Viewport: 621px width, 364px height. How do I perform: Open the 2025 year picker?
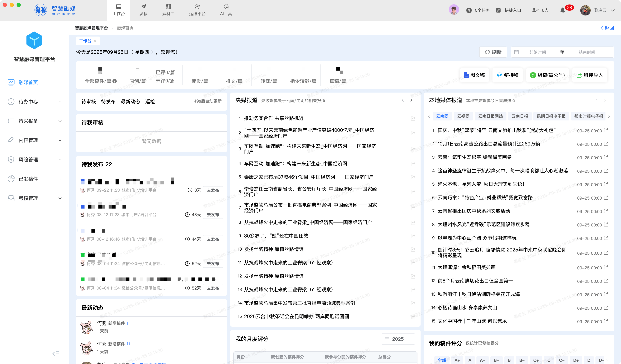(x=398, y=339)
